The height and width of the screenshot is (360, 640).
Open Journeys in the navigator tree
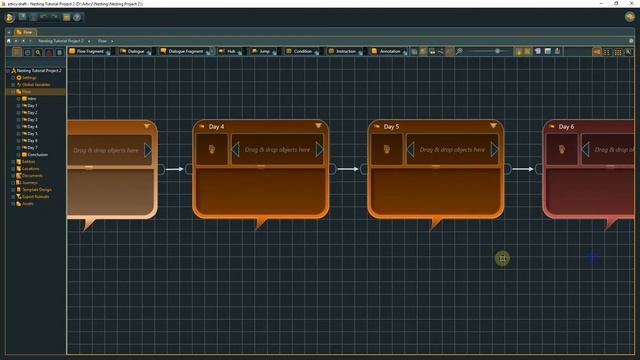30,182
